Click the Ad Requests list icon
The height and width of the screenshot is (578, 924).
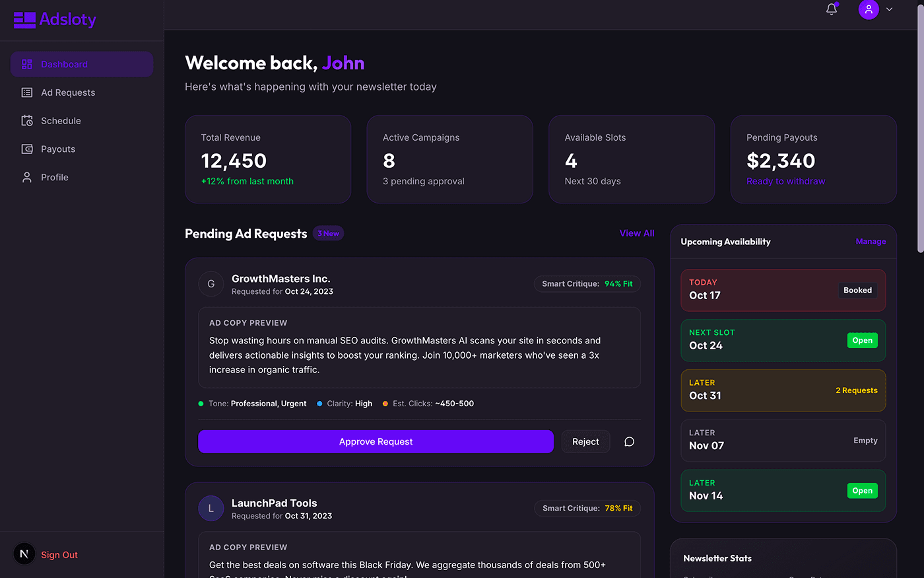[26, 92]
